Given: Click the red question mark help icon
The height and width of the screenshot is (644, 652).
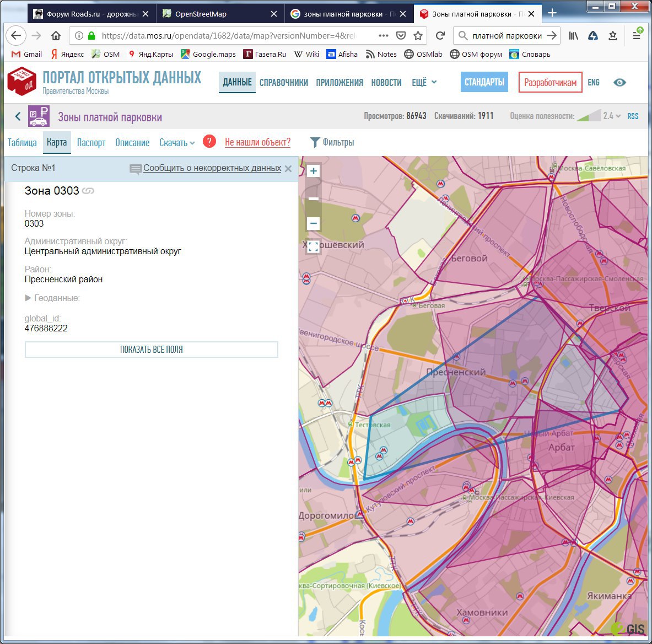Looking at the screenshot, I should click(x=209, y=142).
